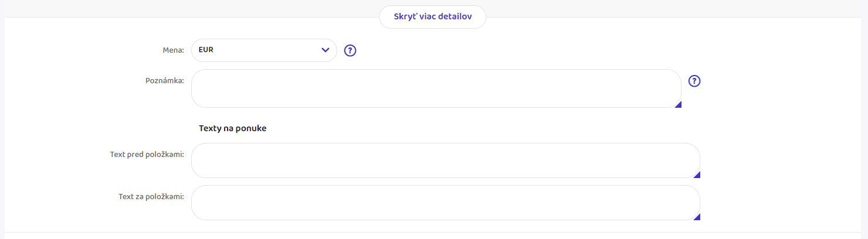
Task: Open the EUR currency select box
Action: 264,50
